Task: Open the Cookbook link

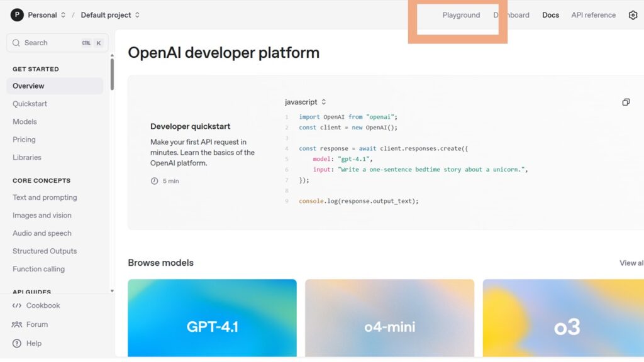Action: pos(43,305)
